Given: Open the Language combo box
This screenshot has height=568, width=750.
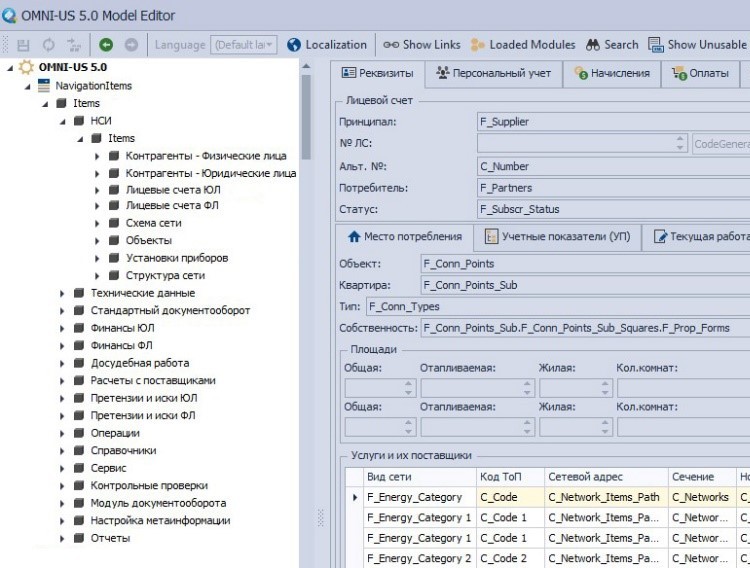Looking at the screenshot, I should pyautogui.click(x=243, y=45).
